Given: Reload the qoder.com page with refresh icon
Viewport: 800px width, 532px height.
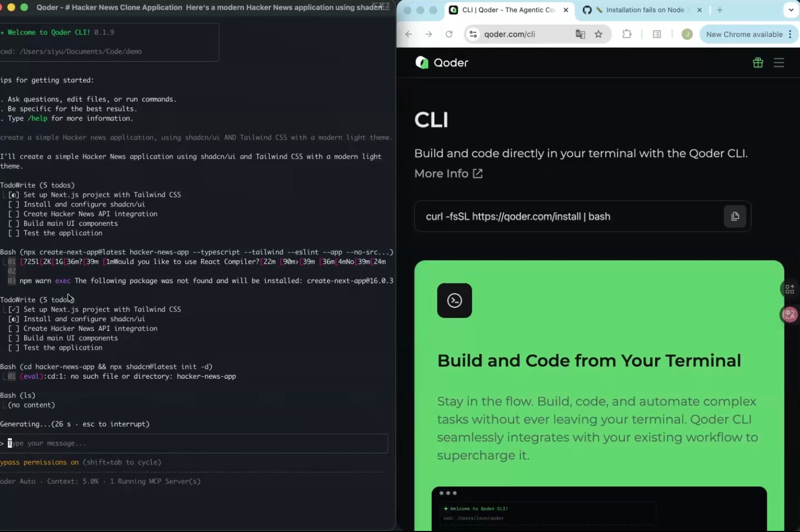Looking at the screenshot, I should [449, 34].
